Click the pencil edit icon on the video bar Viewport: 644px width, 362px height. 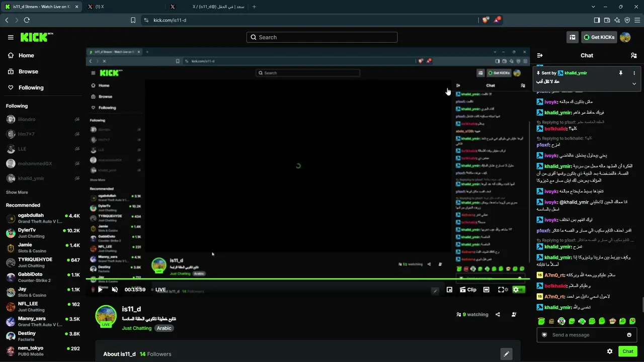point(435,290)
